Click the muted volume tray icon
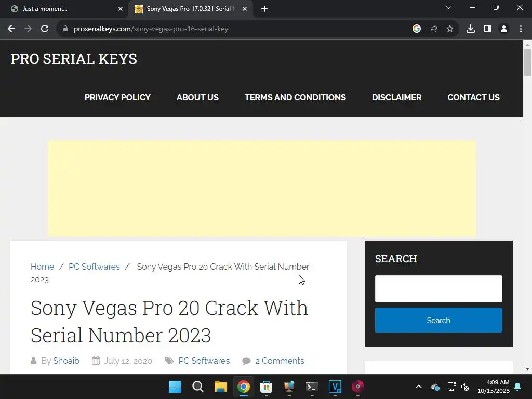The width and height of the screenshot is (532, 399). pos(465,387)
